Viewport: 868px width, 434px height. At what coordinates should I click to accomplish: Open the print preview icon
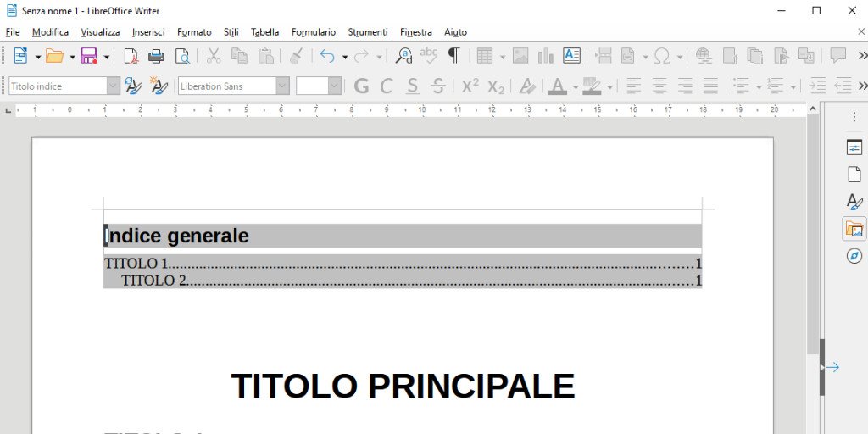(x=182, y=56)
